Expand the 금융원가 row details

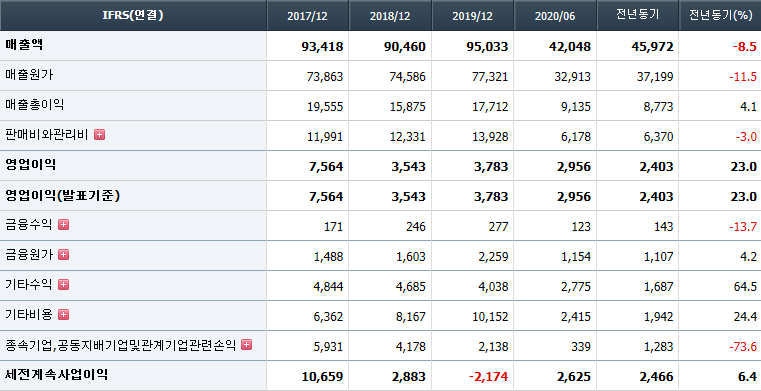pos(64,255)
